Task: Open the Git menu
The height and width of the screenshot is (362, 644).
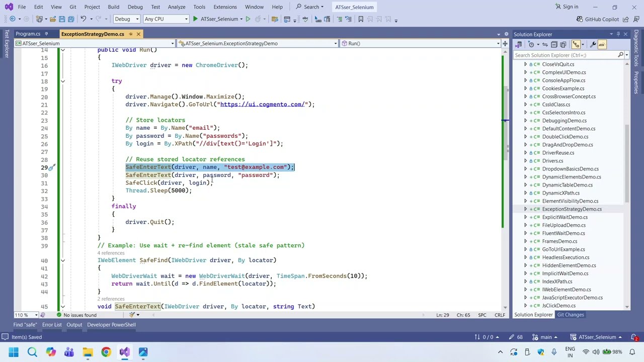Action: point(72,7)
